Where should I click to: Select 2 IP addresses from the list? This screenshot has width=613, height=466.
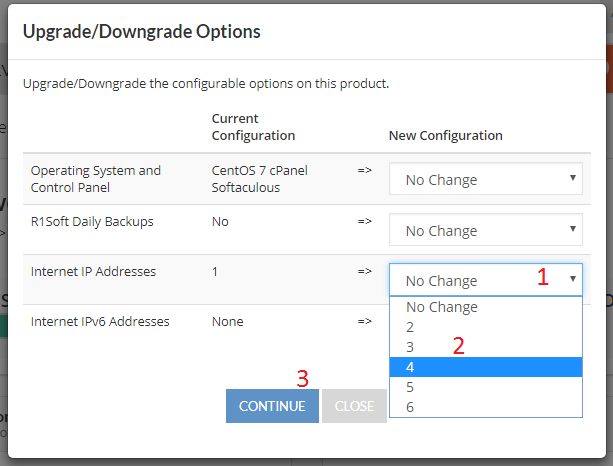[486, 327]
